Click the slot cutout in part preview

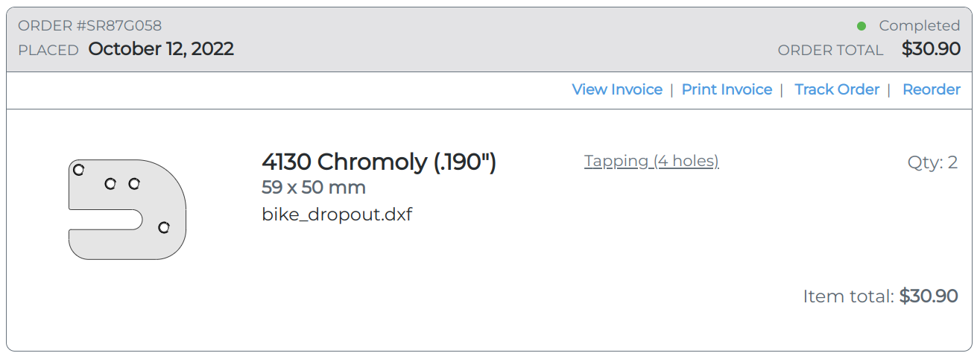(x=106, y=220)
